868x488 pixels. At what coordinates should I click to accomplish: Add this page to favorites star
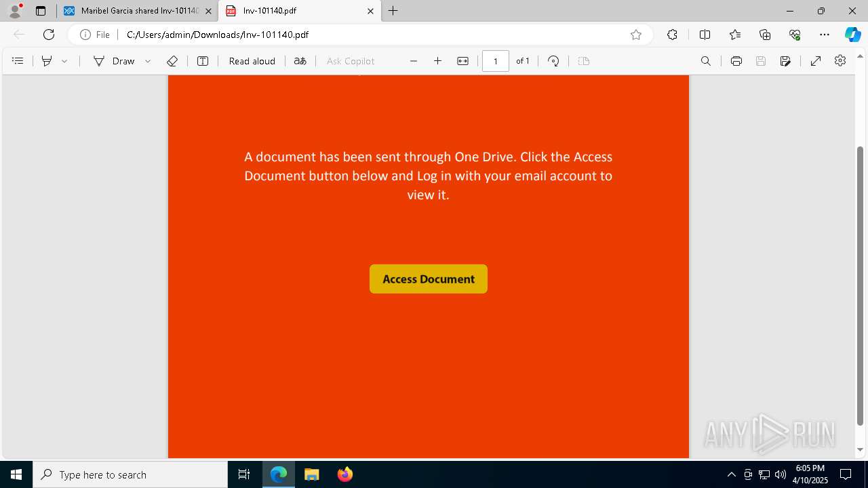point(636,35)
